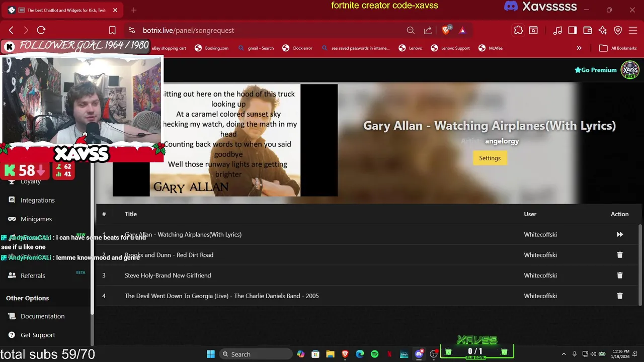Toggle the browser sidebar panel
The height and width of the screenshot is (362, 644).
tap(573, 30)
